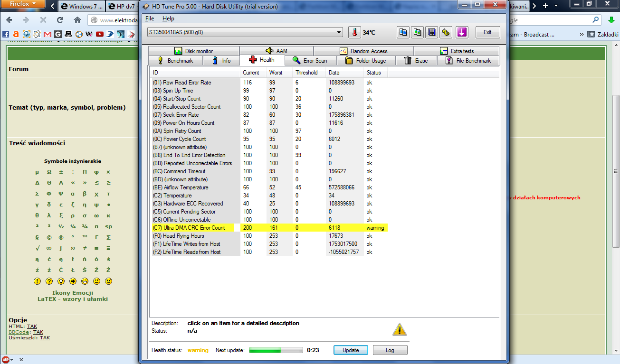Open Facebook bookmark icon in Firefox

coord(6,34)
